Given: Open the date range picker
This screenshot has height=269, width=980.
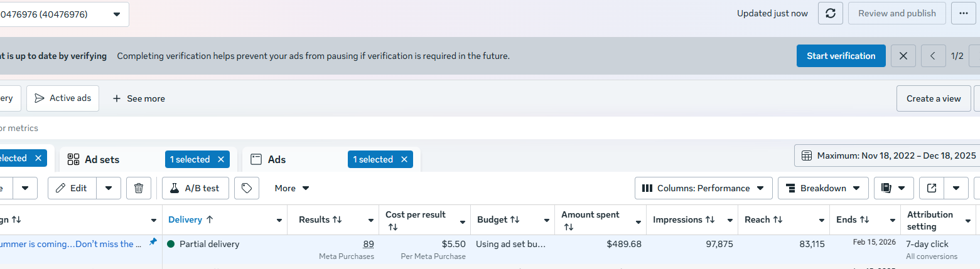Looking at the screenshot, I should tap(890, 156).
